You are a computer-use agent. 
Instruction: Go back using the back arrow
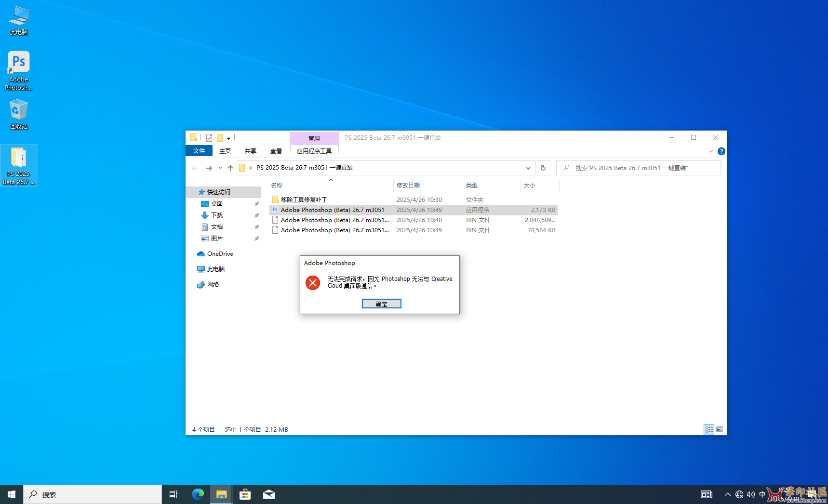coord(195,168)
